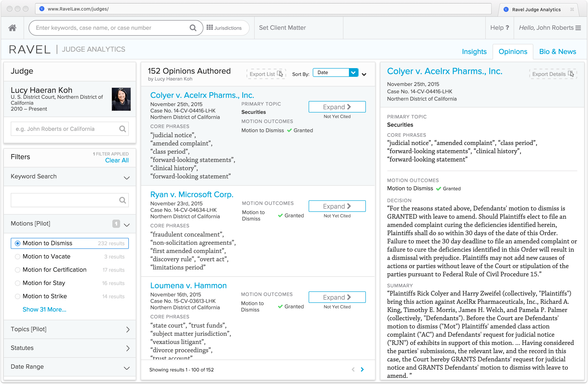Select Motion to Dismiss radio button
The width and height of the screenshot is (588, 384).
click(x=17, y=243)
